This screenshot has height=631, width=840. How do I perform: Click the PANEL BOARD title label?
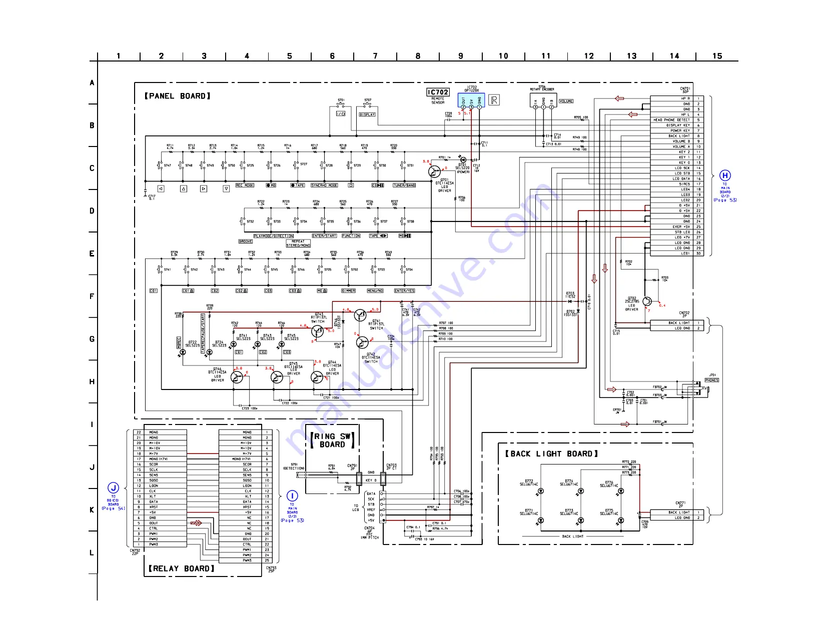[177, 96]
